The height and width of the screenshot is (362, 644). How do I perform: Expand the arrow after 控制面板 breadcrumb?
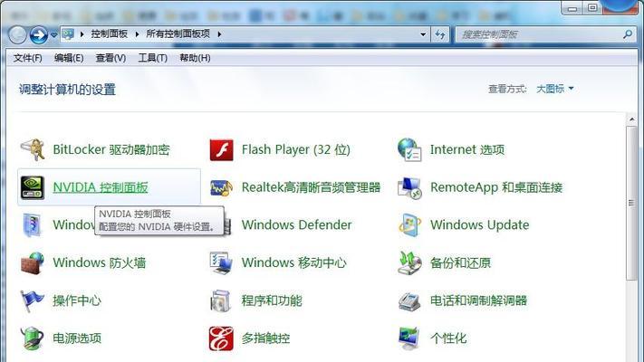click(x=137, y=34)
